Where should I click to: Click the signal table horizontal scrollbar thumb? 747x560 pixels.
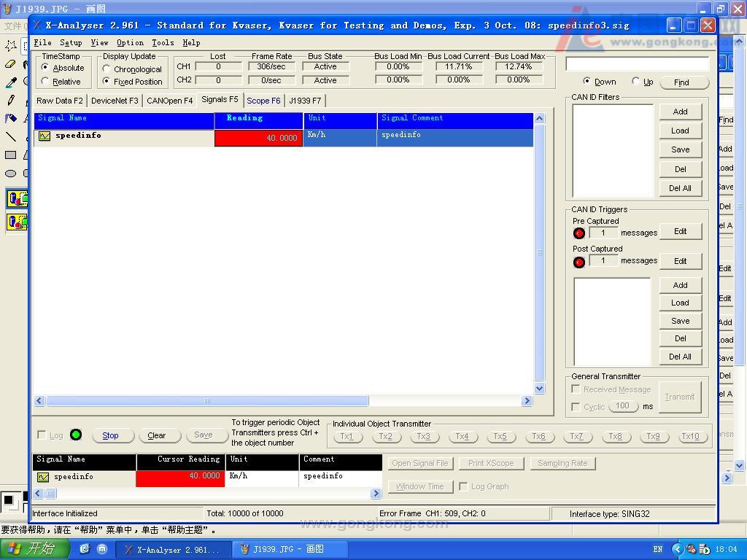click(207, 400)
